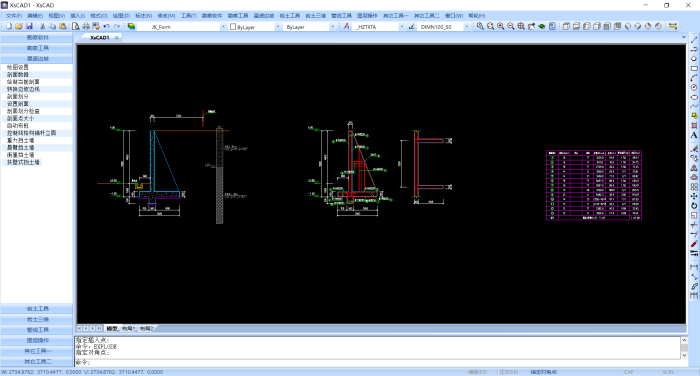Select the Rectangle draw tool in right toolbar

(694, 69)
